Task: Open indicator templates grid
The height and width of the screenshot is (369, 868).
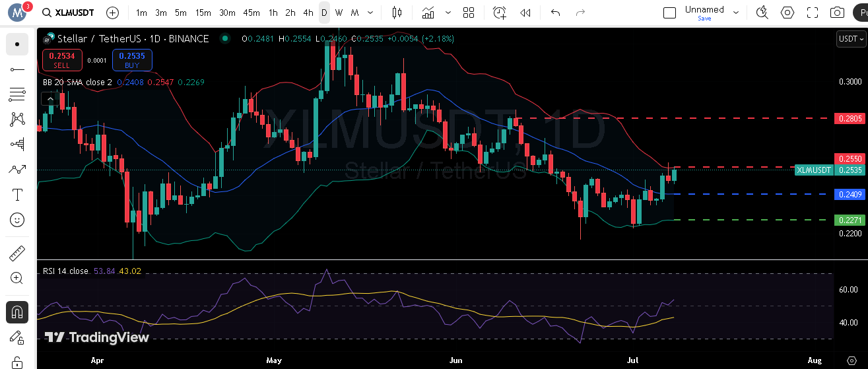Action: coord(469,13)
